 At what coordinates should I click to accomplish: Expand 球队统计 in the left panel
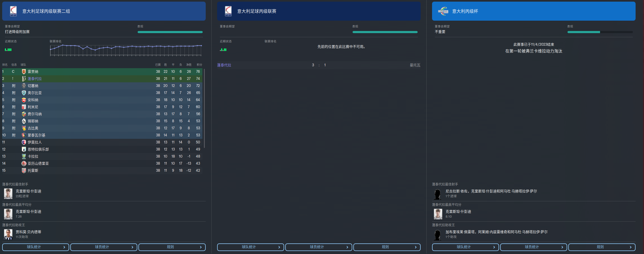click(x=36, y=247)
